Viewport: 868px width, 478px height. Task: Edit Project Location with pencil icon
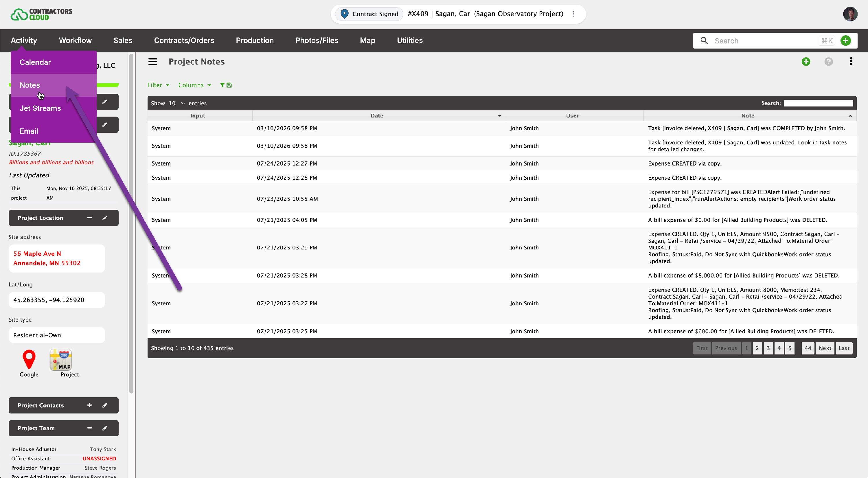[105, 218]
